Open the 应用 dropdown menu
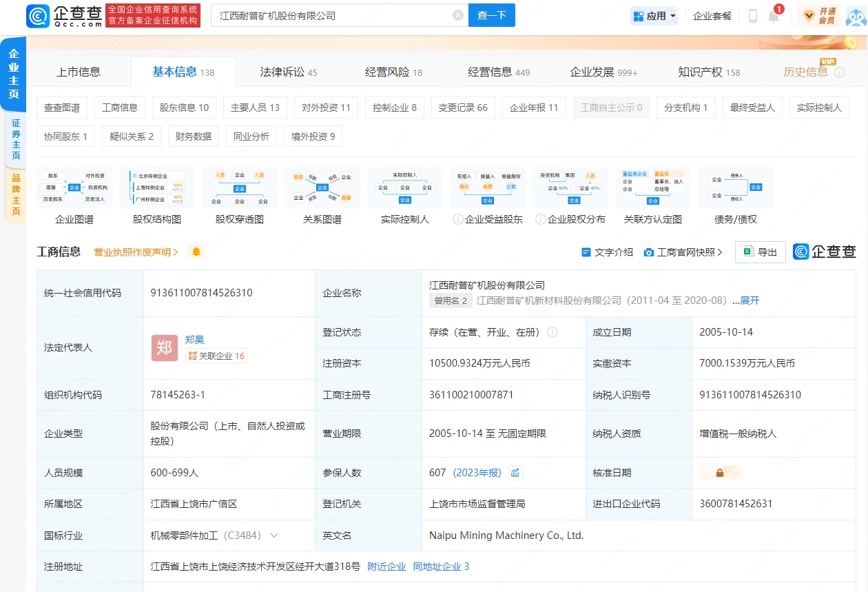Image resolution: width=868 pixels, height=592 pixels. coord(654,16)
